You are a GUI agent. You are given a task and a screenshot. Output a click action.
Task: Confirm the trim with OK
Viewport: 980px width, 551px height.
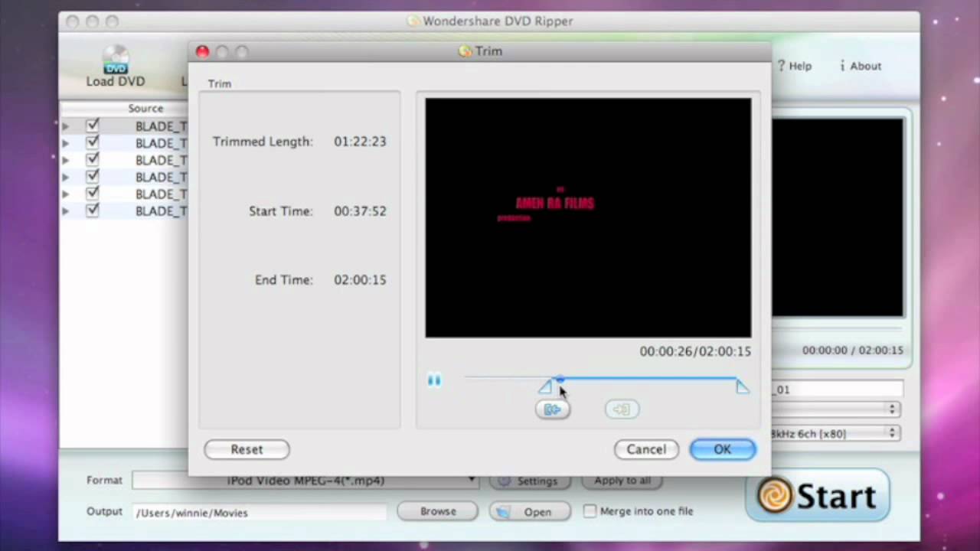click(723, 449)
